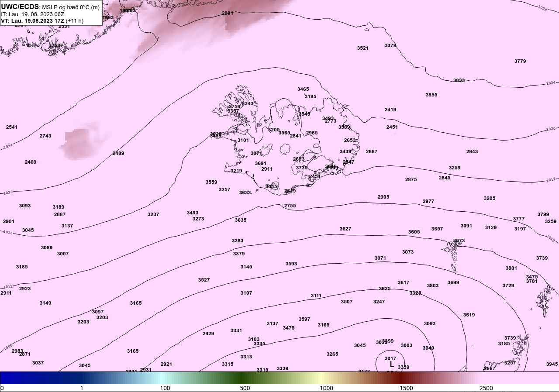The width and height of the screenshot is (559, 392).
Task: Click the height value 3605
Action: pyautogui.click(x=414, y=232)
